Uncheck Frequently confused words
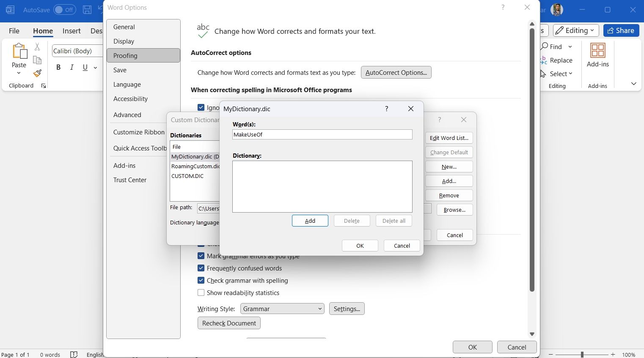The height and width of the screenshot is (358, 644). click(x=201, y=268)
